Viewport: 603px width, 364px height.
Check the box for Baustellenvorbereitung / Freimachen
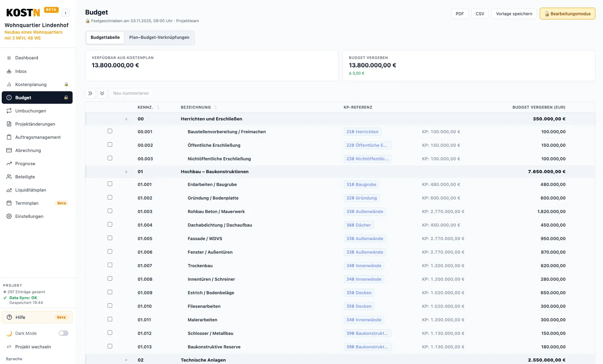(110, 131)
